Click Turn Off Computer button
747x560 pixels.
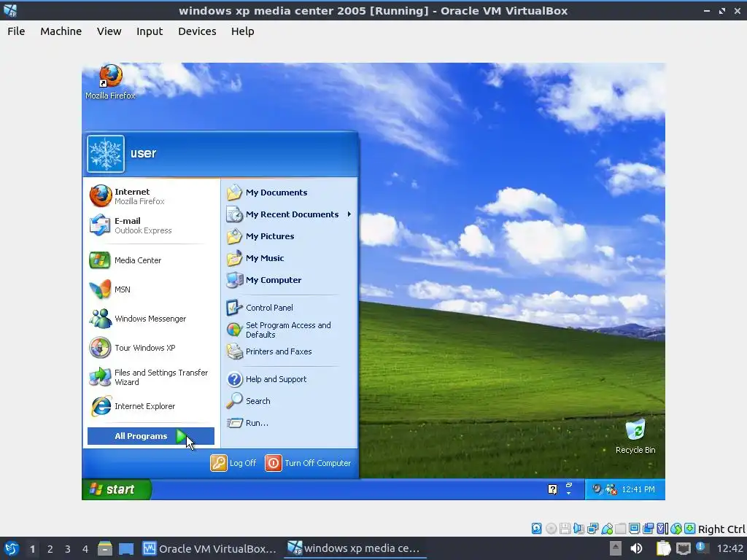(x=309, y=463)
